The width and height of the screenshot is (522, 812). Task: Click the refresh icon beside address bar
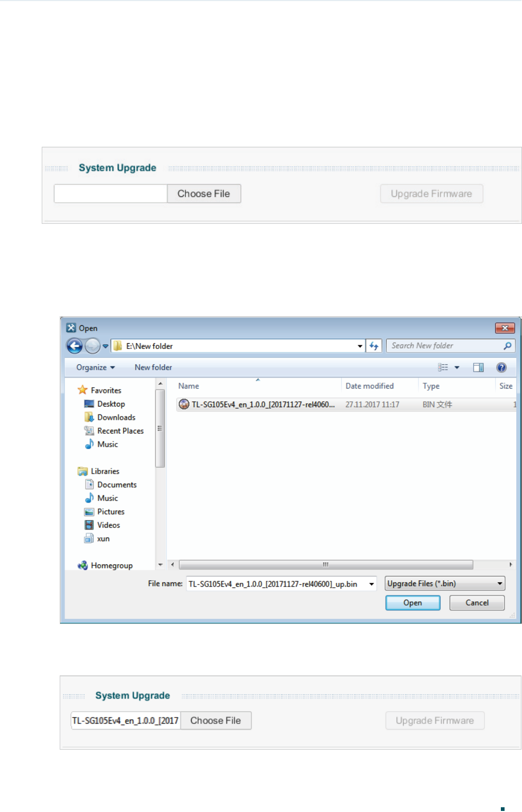pyautogui.click(x=374, y=346)
